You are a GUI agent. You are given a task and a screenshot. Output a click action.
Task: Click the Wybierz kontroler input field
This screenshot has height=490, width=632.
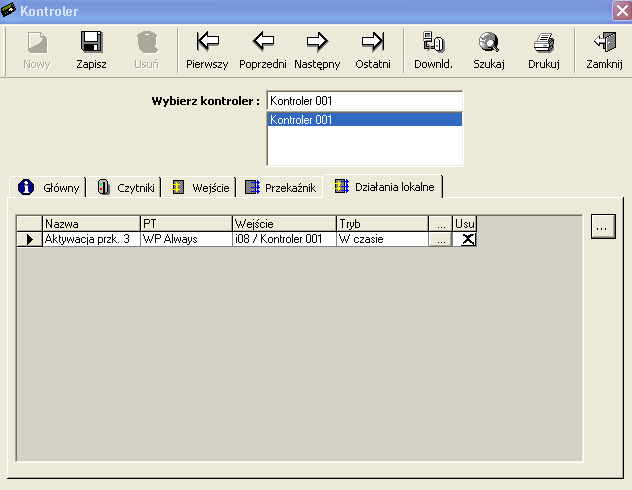(365, 101)
